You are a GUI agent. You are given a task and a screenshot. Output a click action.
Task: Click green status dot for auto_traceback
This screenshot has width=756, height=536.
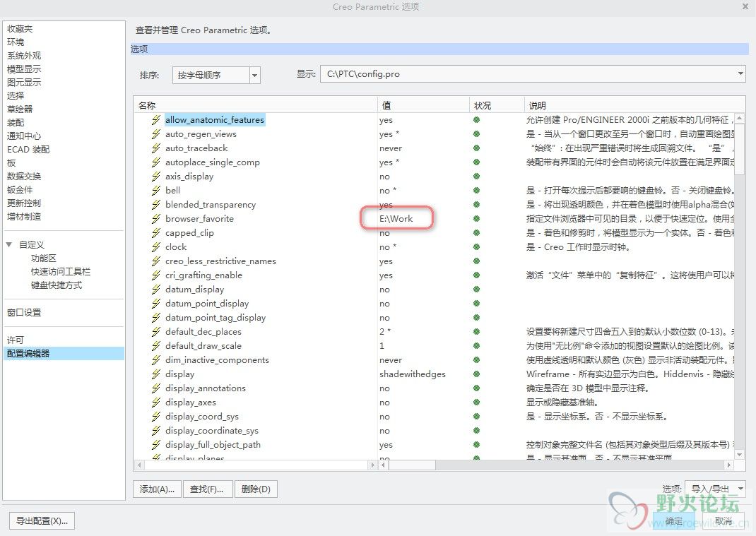(x=476, y=148)
